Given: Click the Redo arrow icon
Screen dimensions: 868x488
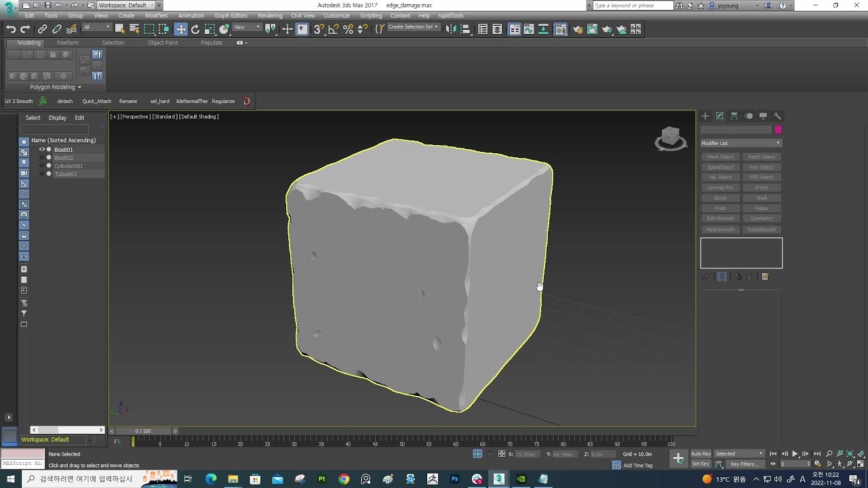Looking at the screenshot, I should [x=25, y=29].
